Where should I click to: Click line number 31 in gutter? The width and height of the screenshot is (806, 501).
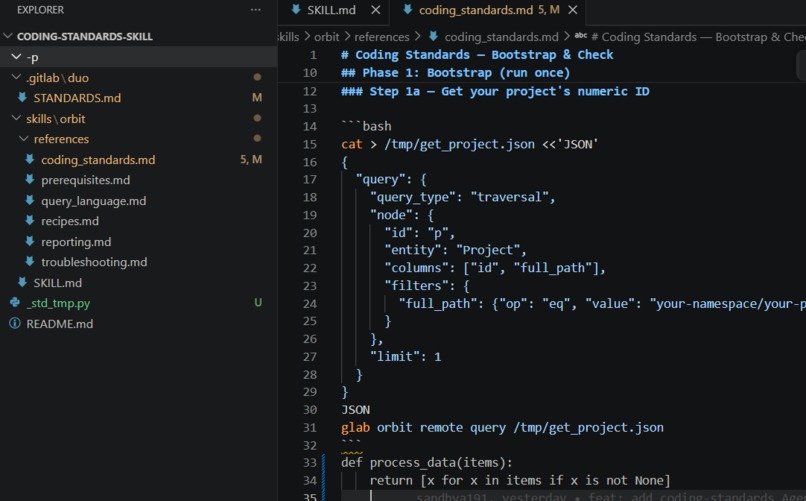point(310,428)
